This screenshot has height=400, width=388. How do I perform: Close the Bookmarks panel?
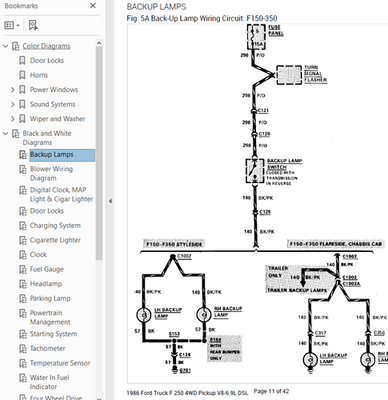pos(93,6)
